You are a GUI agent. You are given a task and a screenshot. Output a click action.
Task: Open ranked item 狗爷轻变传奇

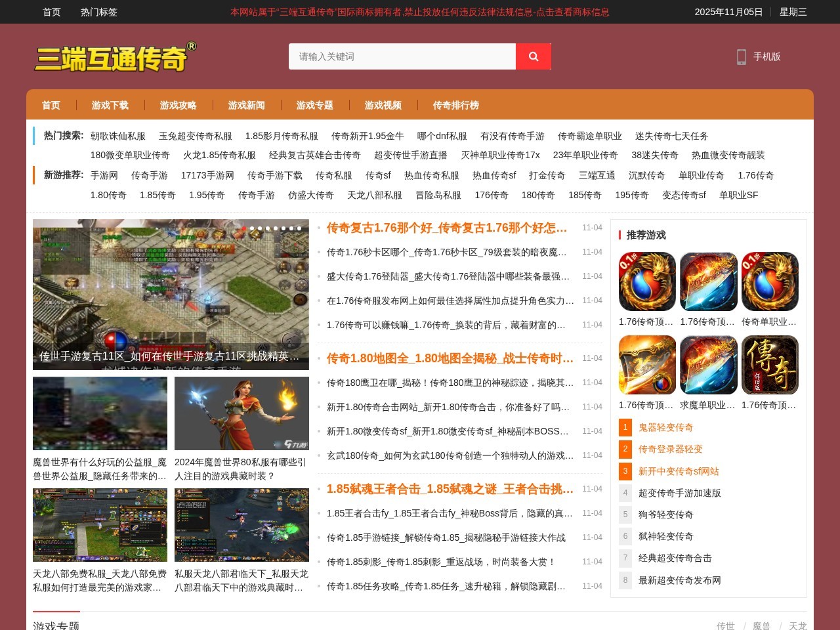(665, 514)
